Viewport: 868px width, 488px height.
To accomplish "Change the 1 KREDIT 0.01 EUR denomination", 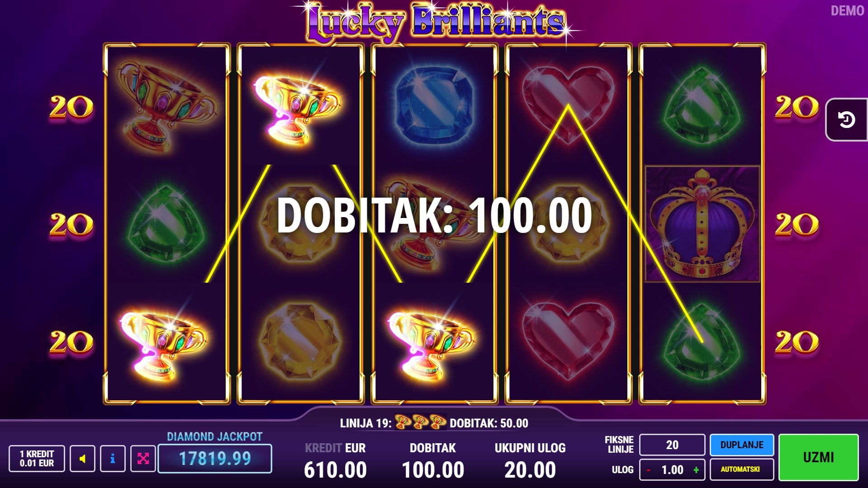I will [x=37, y=459].
